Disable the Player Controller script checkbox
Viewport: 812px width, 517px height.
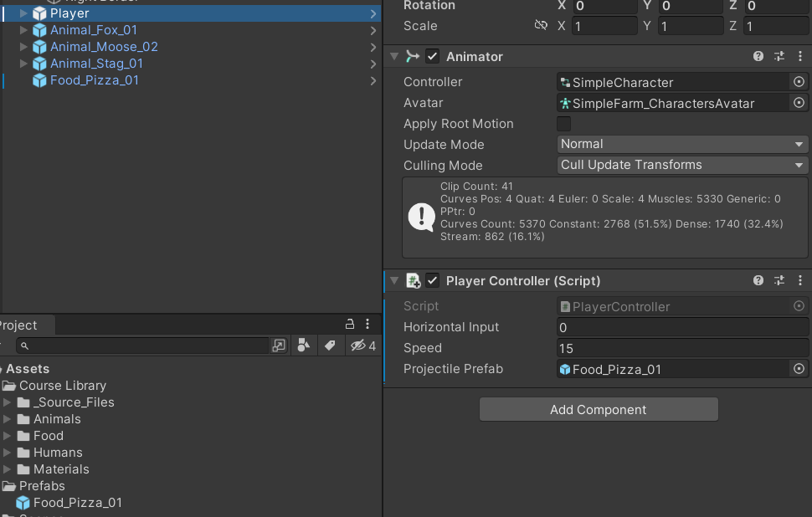pos(433,280)
